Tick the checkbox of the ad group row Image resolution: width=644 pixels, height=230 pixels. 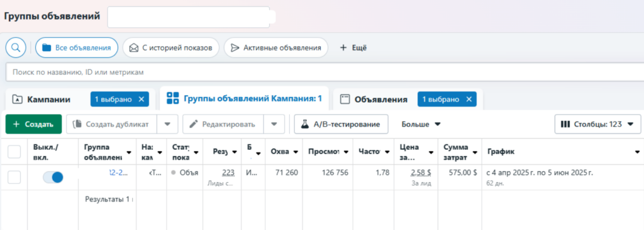[14, 177]
